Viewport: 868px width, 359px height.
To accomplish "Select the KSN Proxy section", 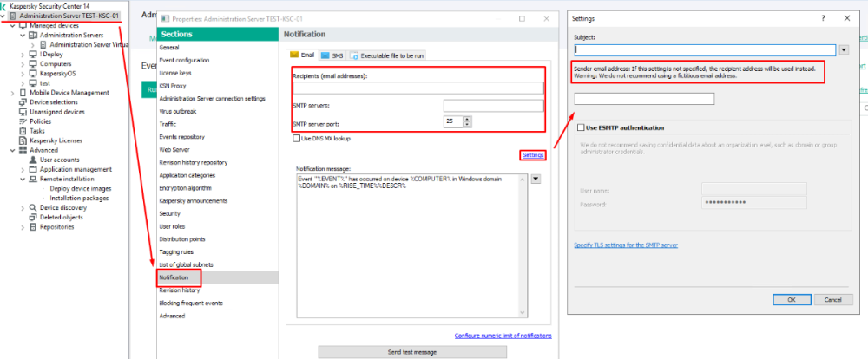I will [x=172, y=86].
